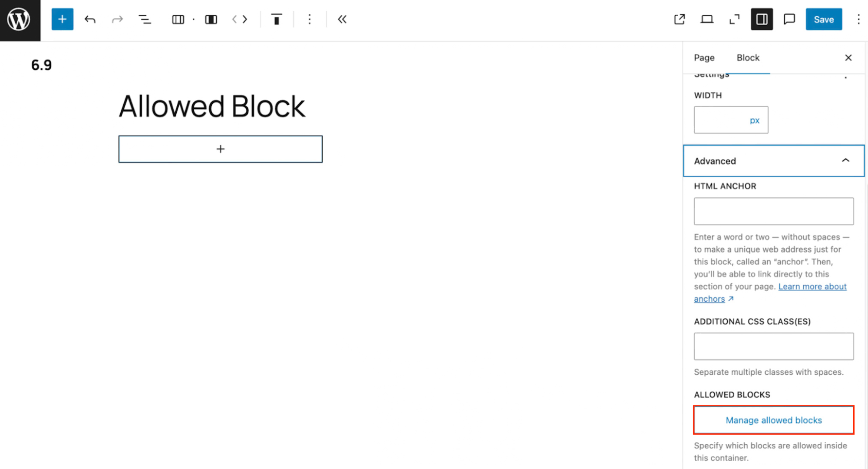Change vertical alignment using the alignment icon
Image resolution: width=868 pixels, height=469 pixels.
tap(277, 19)
